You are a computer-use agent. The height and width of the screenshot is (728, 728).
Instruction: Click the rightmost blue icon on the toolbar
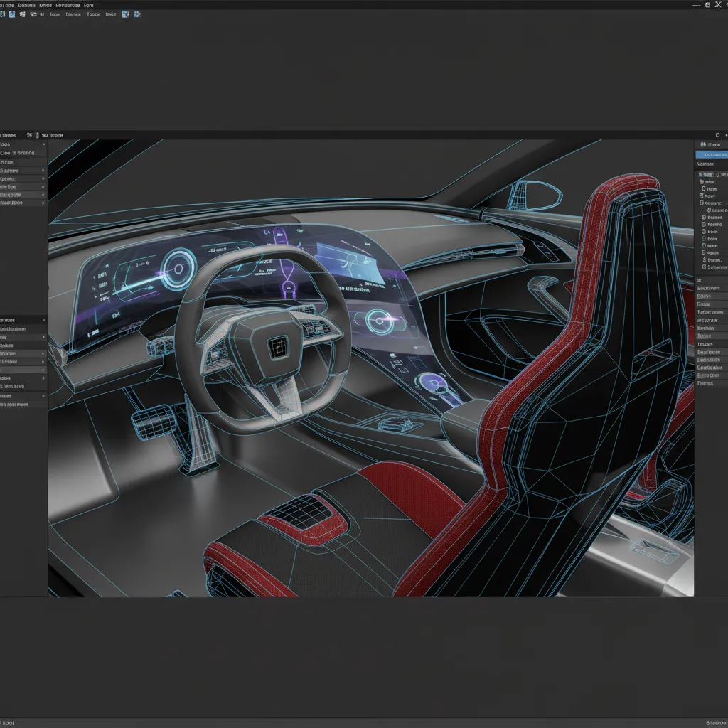click(137, 14)
